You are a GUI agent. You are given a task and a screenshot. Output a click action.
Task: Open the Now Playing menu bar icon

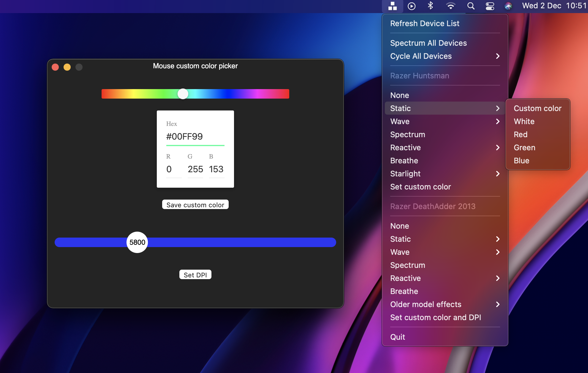pyautogui.click(x=411, y=6)
